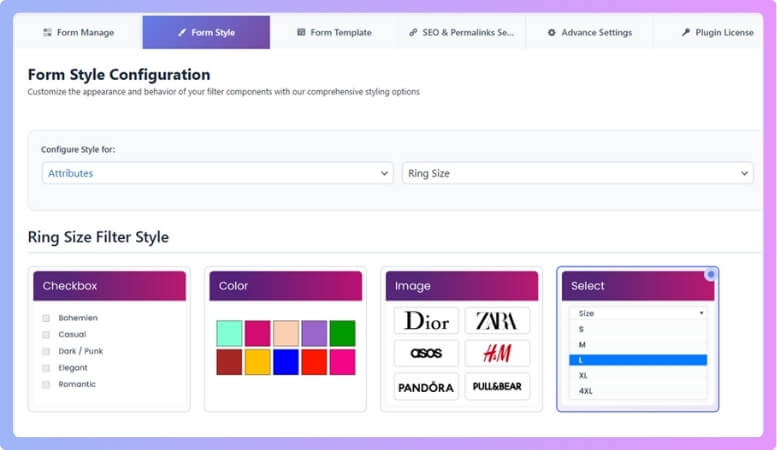Click the Form Style Configuration heading
The width and height of the screenshot is (777, 450).
coord(119,74)
